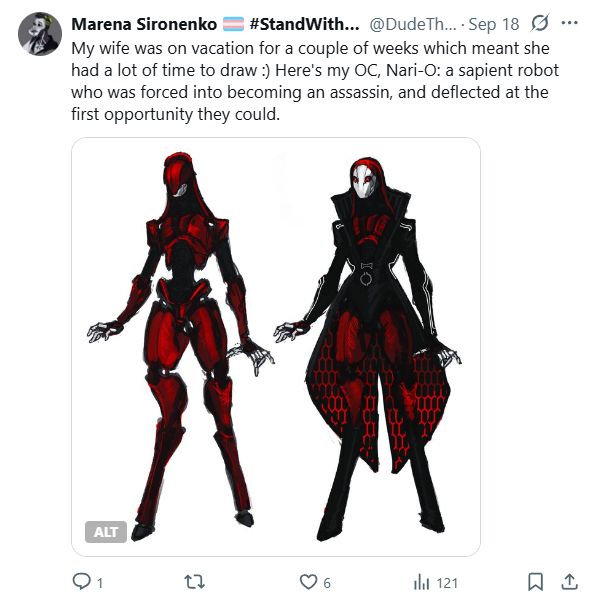
Task: Like the post with heart icon
Action: click(308, 582)
